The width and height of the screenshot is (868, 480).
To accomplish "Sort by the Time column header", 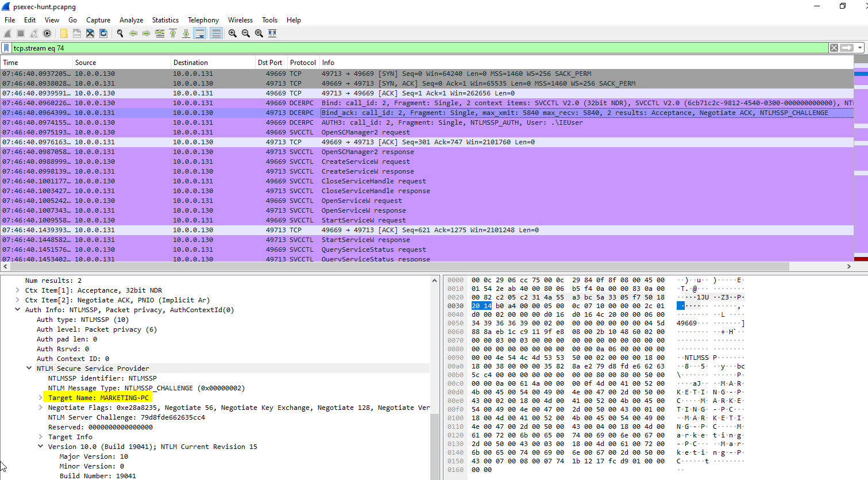I will 36,63.
